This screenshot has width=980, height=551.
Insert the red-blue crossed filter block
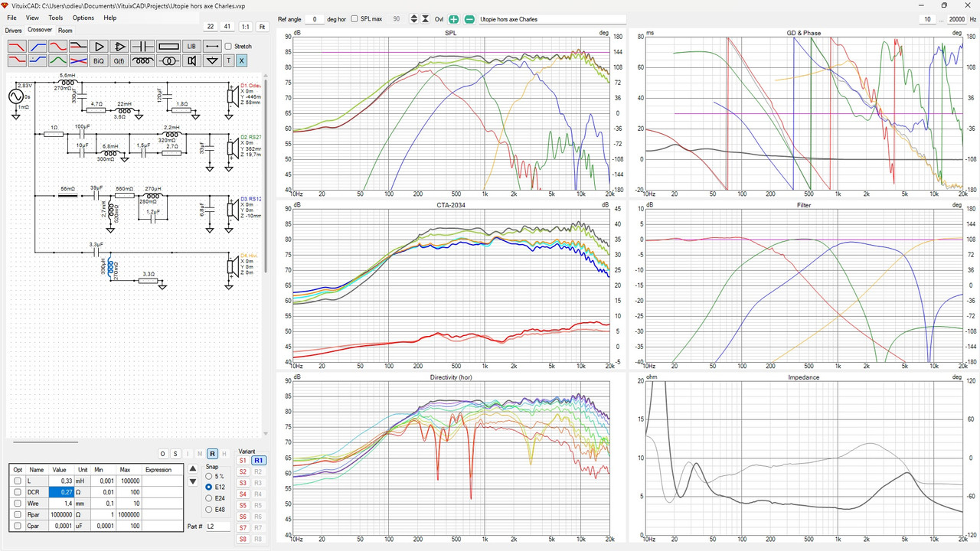pos(78,60)
